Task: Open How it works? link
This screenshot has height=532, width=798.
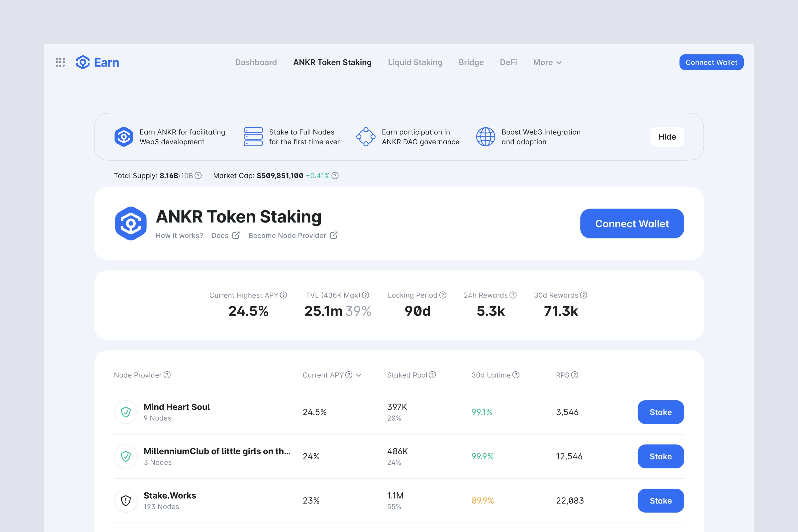Action: (179, 235)
